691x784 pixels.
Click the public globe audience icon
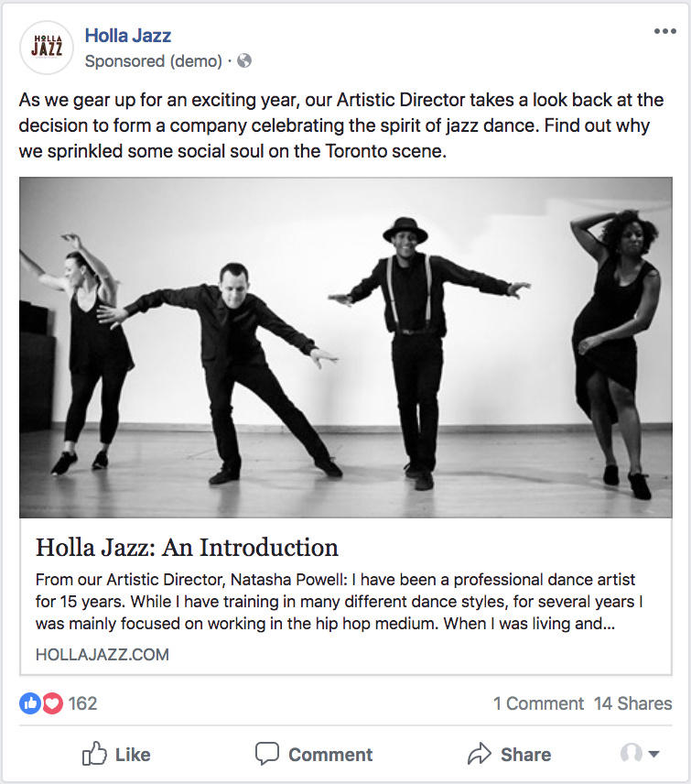pos(244,61)
